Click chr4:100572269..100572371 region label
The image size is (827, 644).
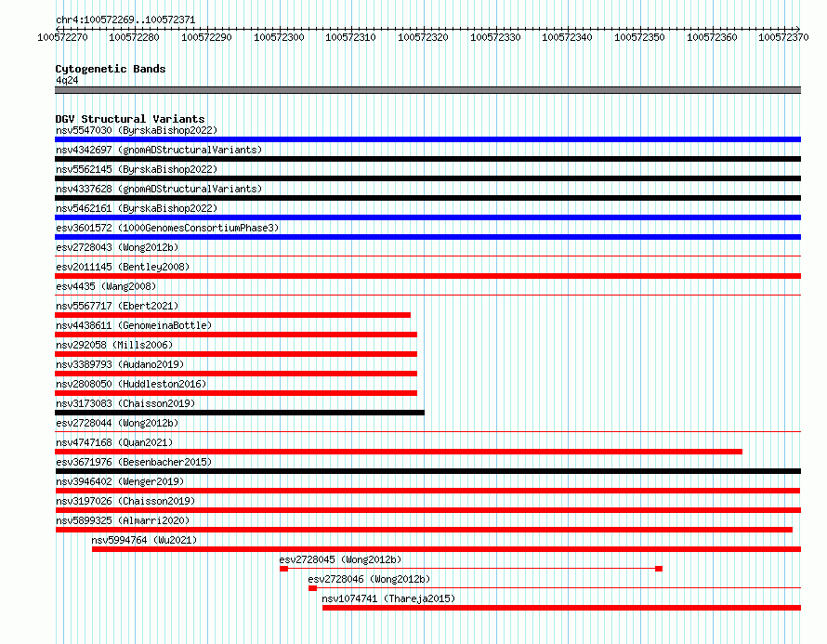[125, 20]
